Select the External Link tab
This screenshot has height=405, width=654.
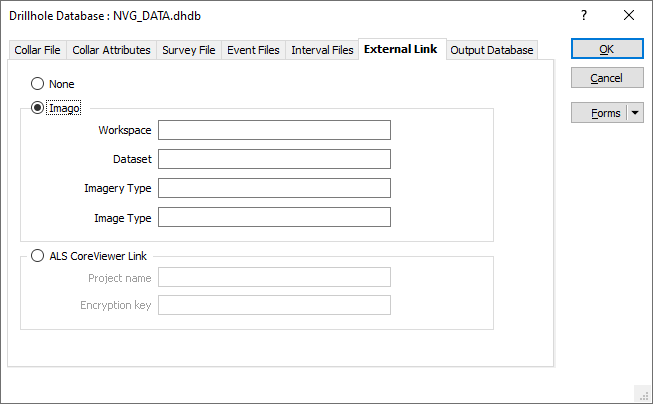point(400,49)
